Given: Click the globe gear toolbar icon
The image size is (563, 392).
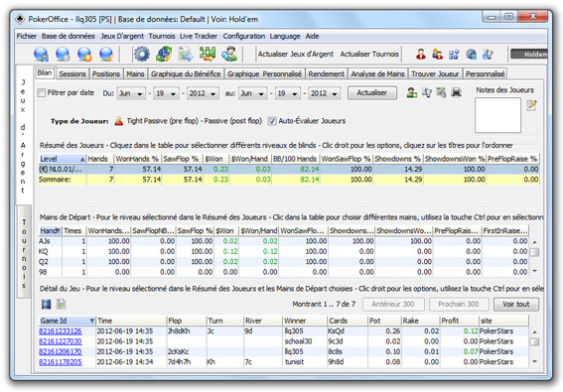Looking at the screenshot, I should 471,55.
